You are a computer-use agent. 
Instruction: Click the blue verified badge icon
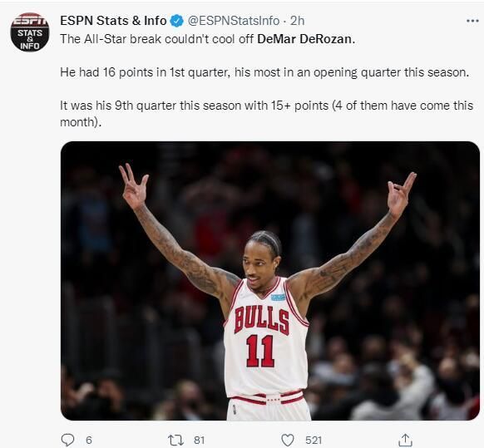click(177, 21)
